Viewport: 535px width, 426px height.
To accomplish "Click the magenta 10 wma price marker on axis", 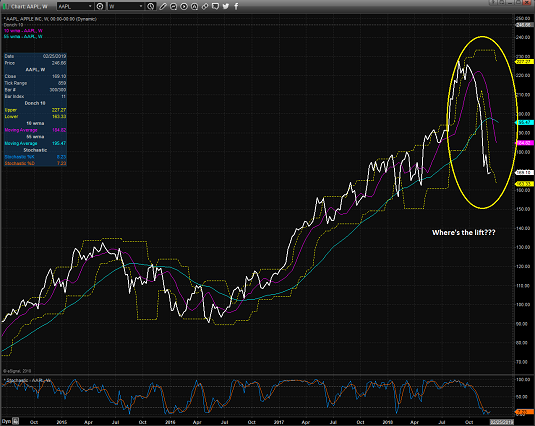I will click(524, 143).
